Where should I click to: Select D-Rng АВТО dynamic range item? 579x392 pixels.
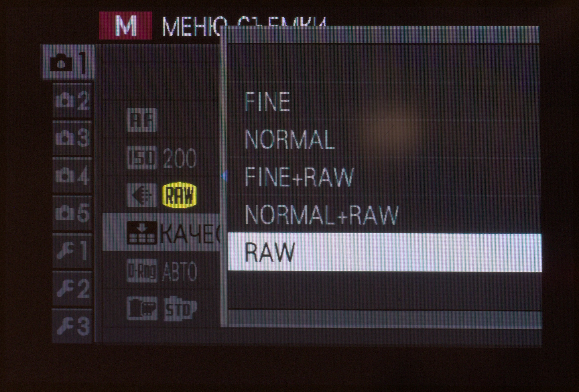pos(162,271)
